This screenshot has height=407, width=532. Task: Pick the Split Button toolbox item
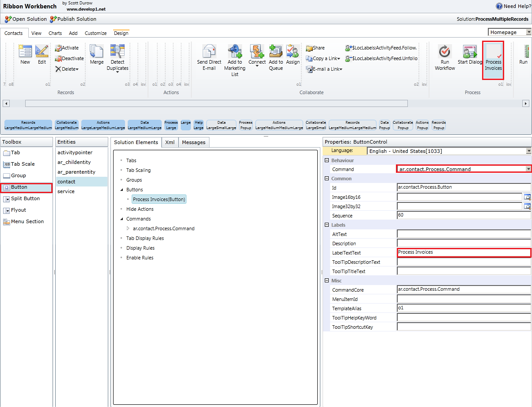coord(21,198)
